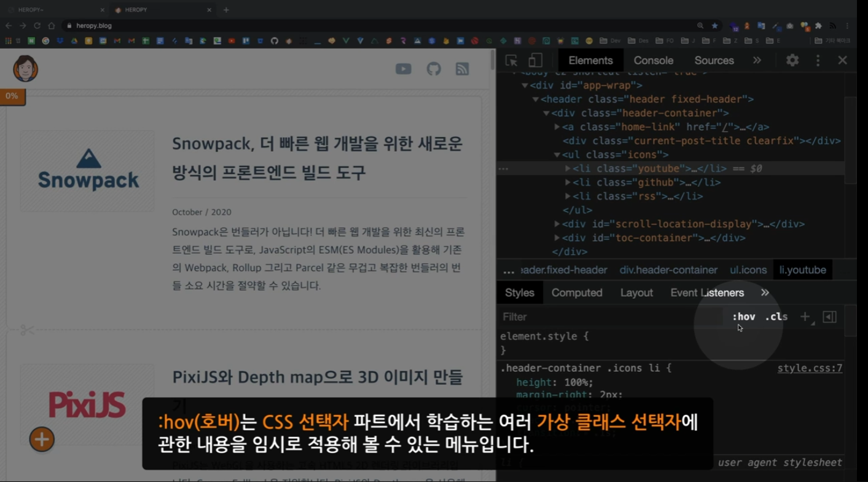The width and height of the screenshot is (868, 482).
Task: Click breadcrumb div.header-container
Action: (668, 270)
